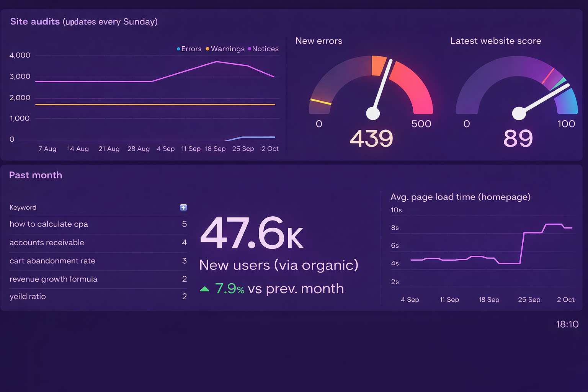
Task: Click the 47.6K new users metric
Action: [x=252, y=234]
